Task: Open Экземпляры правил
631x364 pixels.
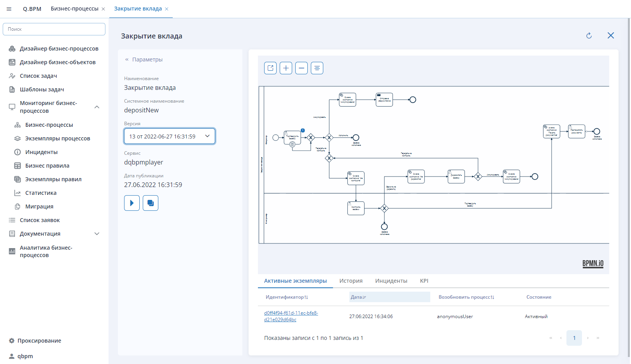Action: (x=54, y=179)
